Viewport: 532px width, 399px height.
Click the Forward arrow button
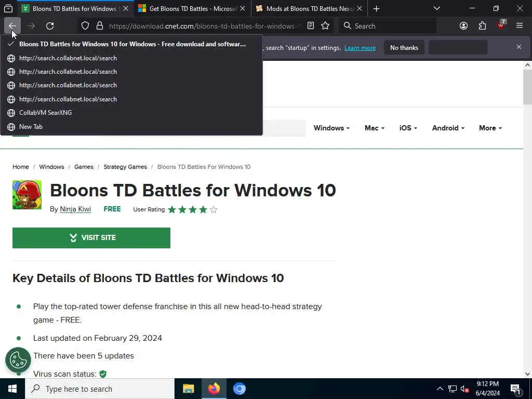tap(31, 26)
